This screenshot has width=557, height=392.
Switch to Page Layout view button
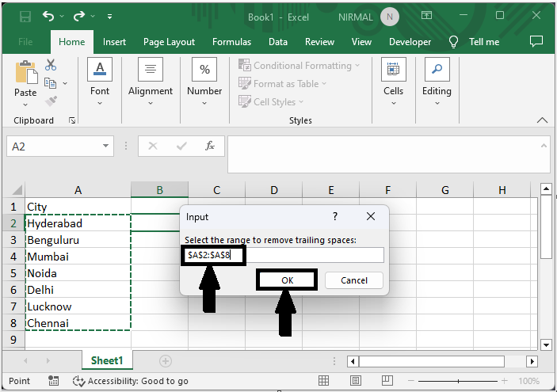coord(354,381)
